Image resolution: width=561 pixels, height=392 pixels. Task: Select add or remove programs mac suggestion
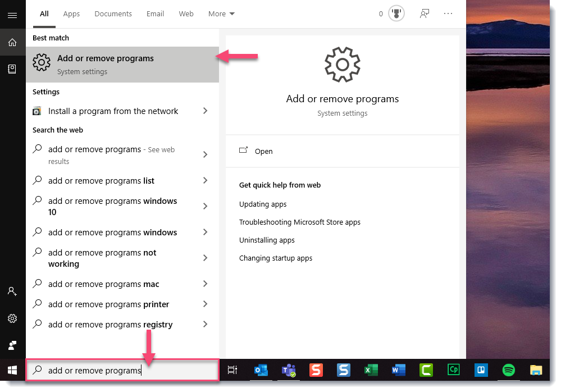(104, 284)
